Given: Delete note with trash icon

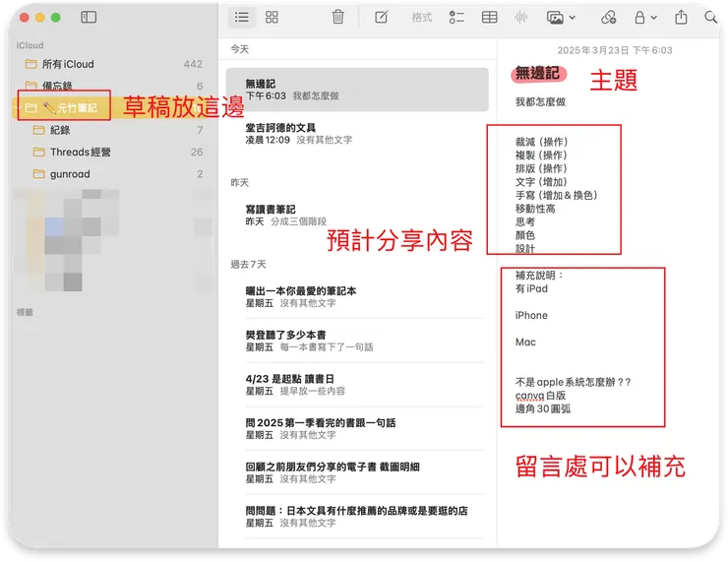Looking at the screenshot, I should (x=338, y=17).
